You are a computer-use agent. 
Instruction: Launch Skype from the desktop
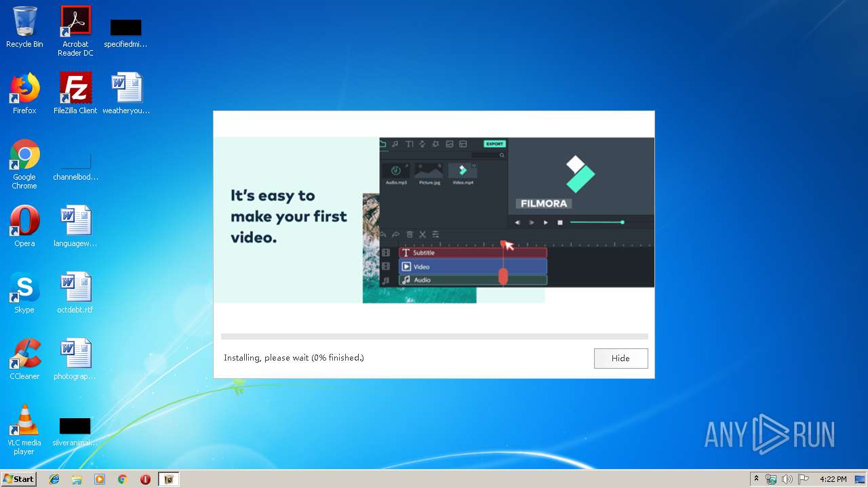[24, 293]
